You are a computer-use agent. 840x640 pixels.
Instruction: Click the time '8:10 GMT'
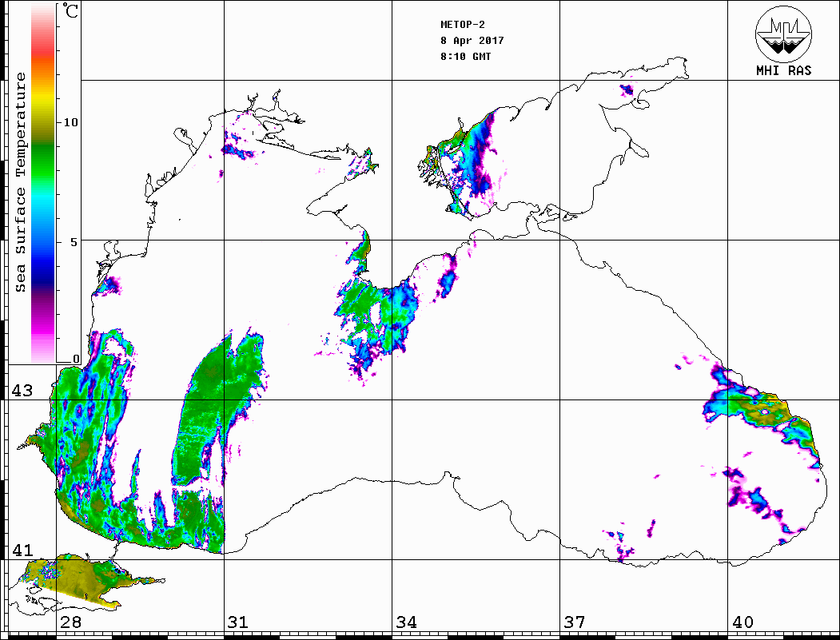(466, 56)
